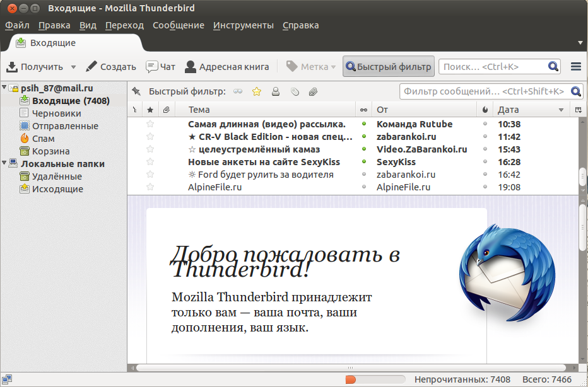The height and width of the screenshot is (387, 588).
Task: Select the Входящие tab
Action: tap(75, 43)
